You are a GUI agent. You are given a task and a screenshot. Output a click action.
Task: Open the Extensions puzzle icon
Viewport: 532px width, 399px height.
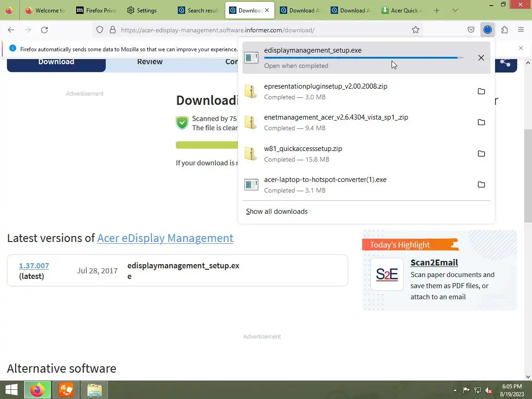504,30
